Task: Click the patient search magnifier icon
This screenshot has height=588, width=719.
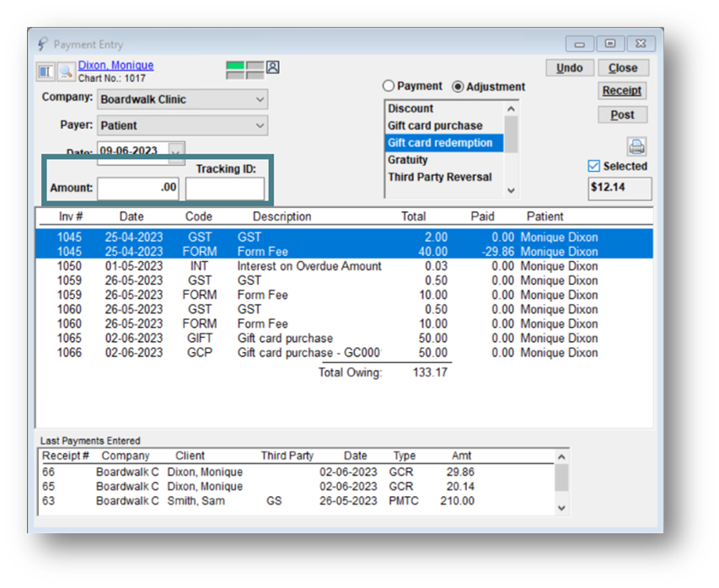Action: point(66,72)
